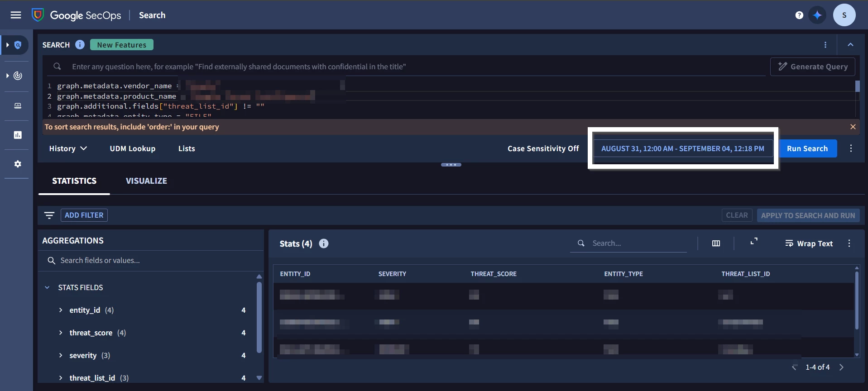Open the search panel more options menu
868x391 pixels.
tap(825, 45)
